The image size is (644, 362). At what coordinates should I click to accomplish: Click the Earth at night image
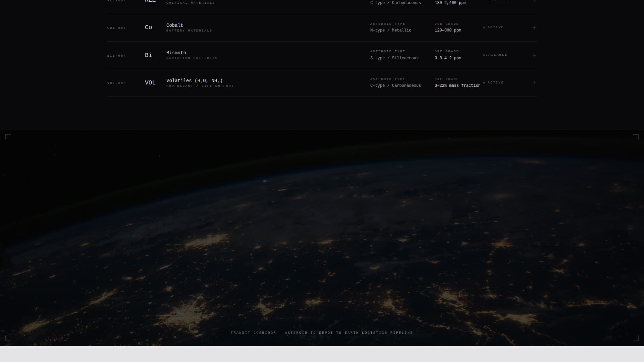click(322, 238)
